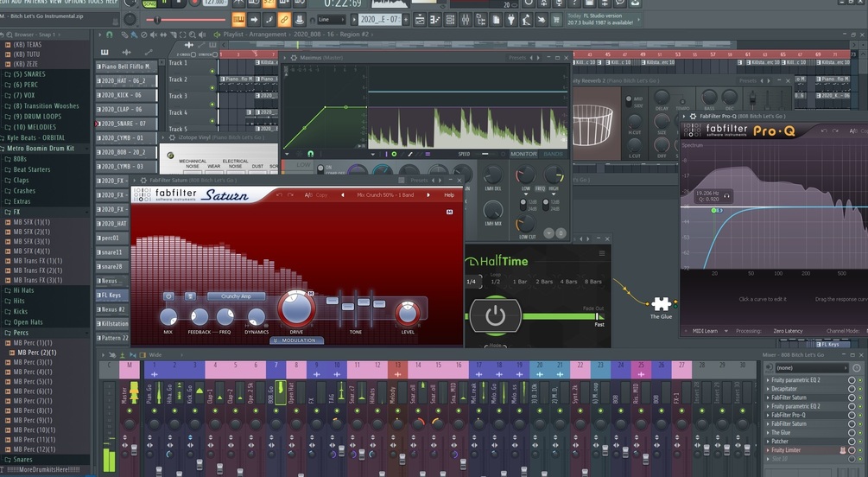Click the step sequencer icon above channel rack
Screen dimensions: 868x477
pyautogui.click(x=105, y=52)
